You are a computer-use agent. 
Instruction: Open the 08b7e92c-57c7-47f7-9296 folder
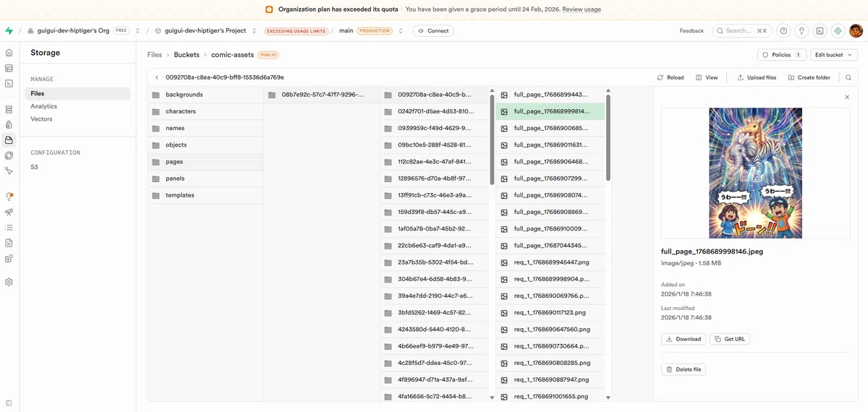pos(322,95)
